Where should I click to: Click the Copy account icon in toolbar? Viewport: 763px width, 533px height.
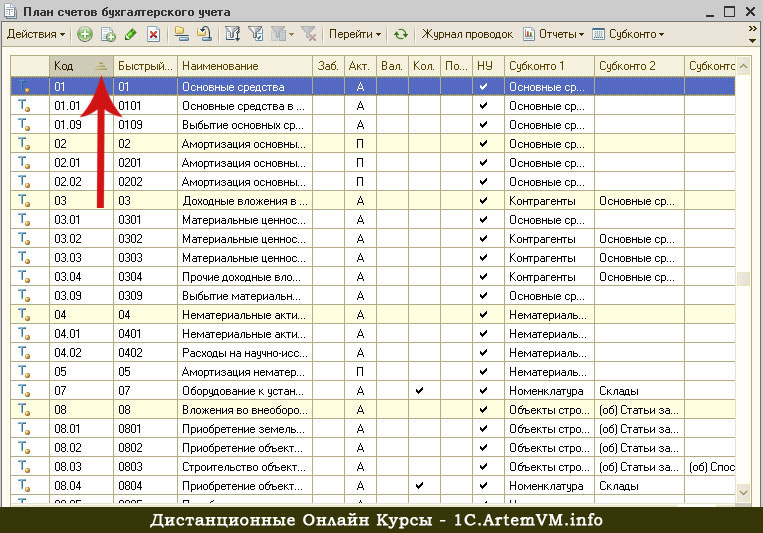click(x=108, y=35)
